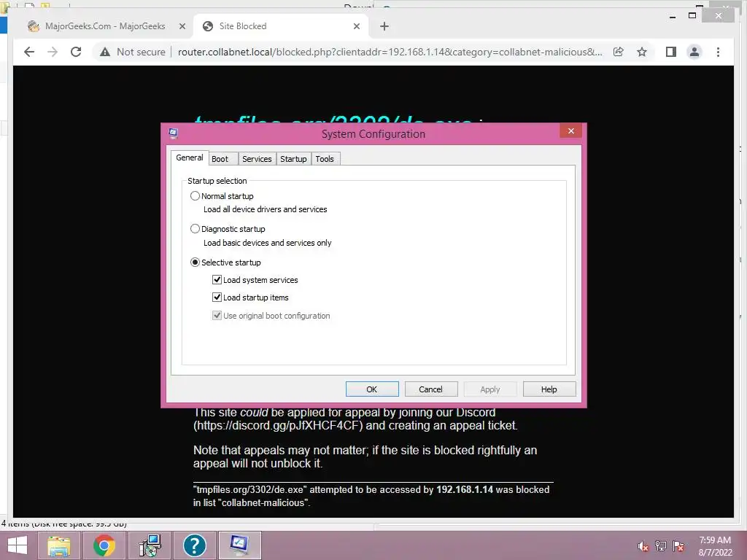Click the 192.168.1.14 text on blocked page
747x560 pixels.
pyautogui.click(x=465, y=489)
